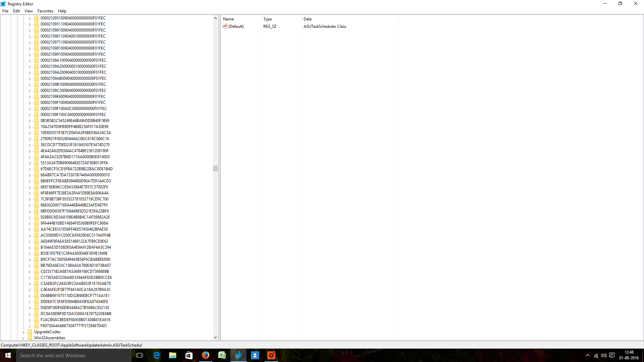Open the Windows Store taskbar icon
This screenshot has height=362, width=644.
(189, 355)
